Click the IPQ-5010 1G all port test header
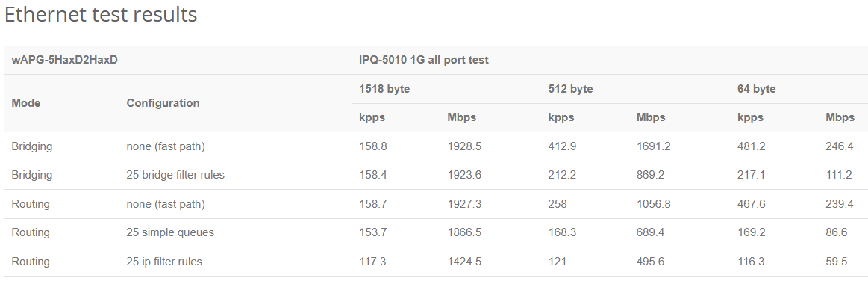 423,60
